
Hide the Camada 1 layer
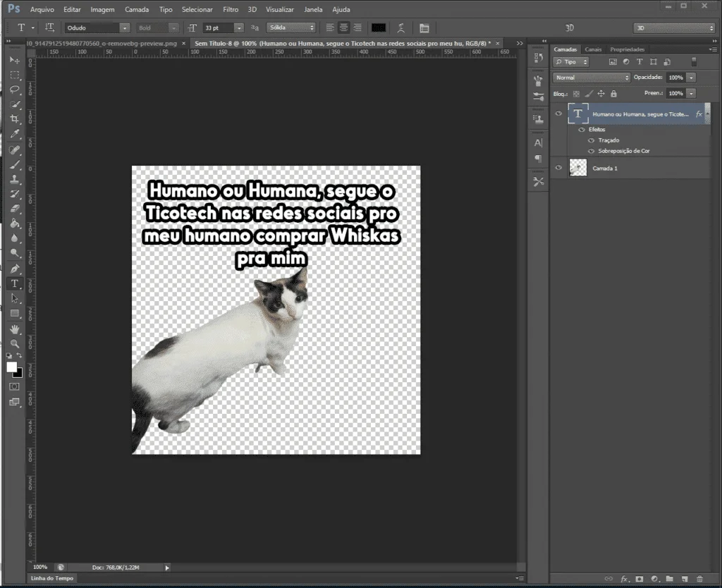click(x=558, y=168)
